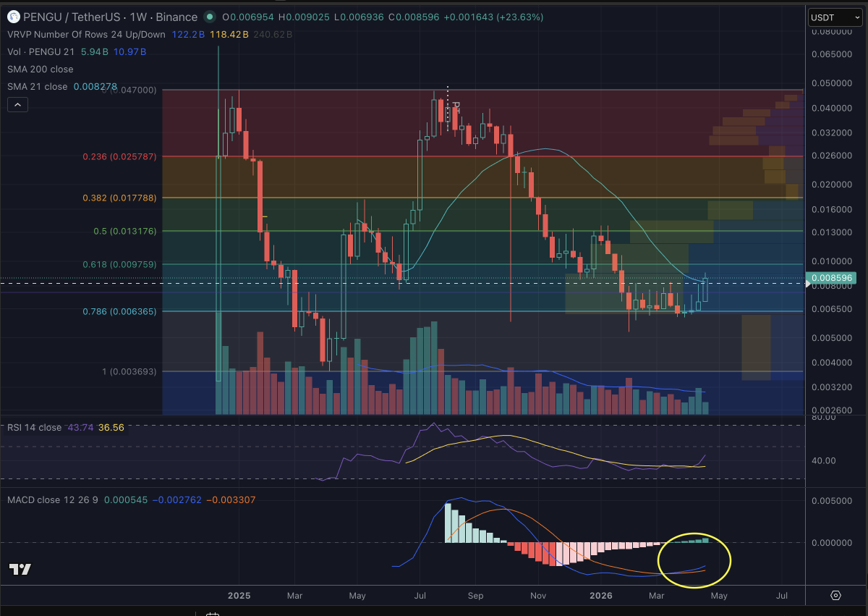868x616 pixels.
Task: Open the PENGU / TetherUS symbol title
Action: [110, 17]
